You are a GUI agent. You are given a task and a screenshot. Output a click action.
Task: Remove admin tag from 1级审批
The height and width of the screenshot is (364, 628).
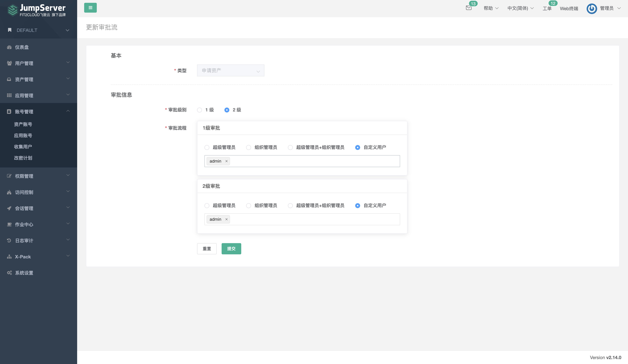[x=226, y=161]
